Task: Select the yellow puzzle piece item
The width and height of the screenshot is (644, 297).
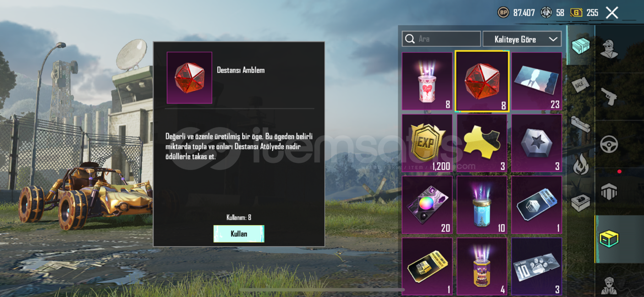Action: (482, 143)
